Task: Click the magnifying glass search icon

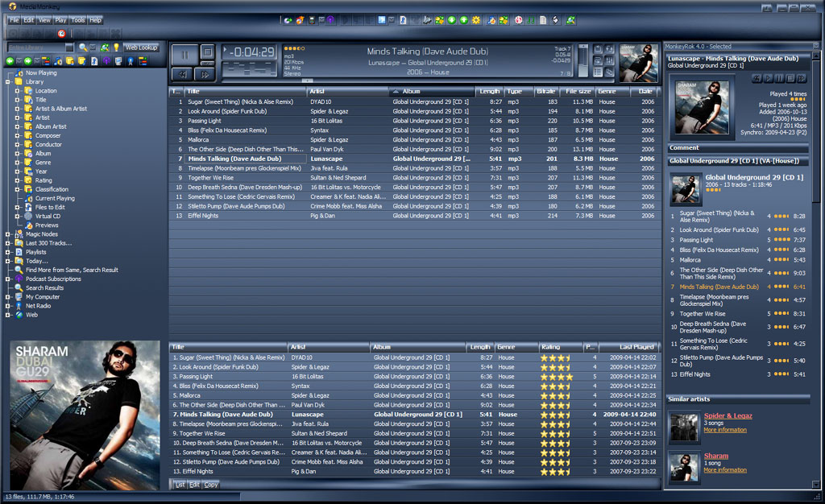Action: coord(83,48)
